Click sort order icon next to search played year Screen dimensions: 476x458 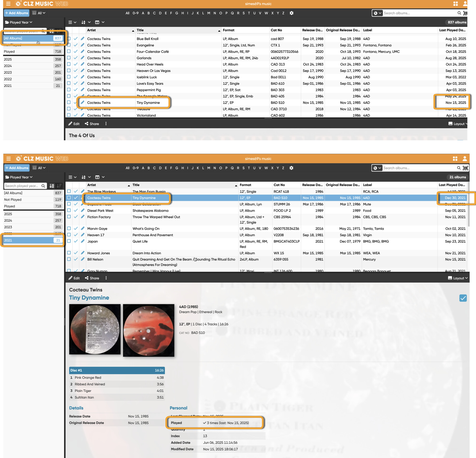(x=52, y=186)
